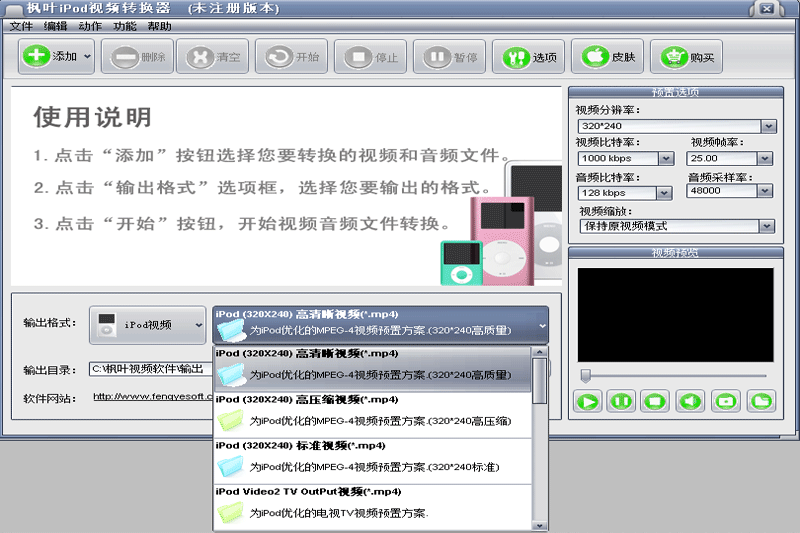The image size is (800, 533).
Task: Select the 高清晰视频 (*.mp4) preset item
Action: pos(372,369)
